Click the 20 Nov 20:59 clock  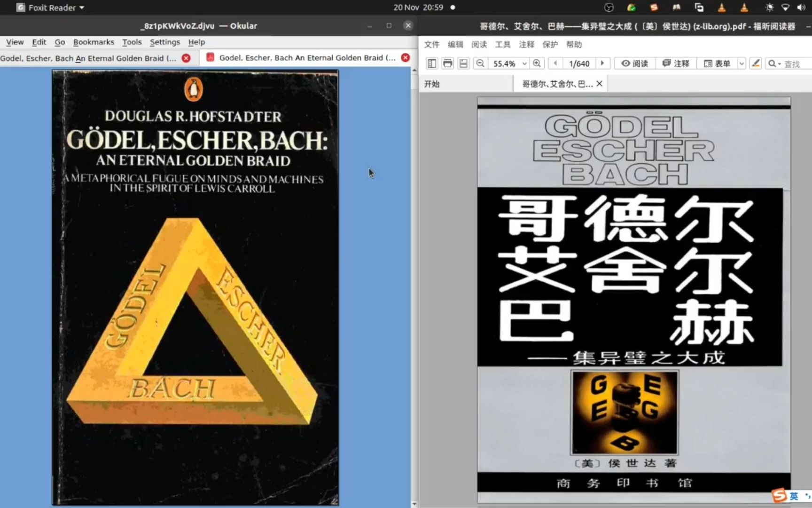pos(418,8)
